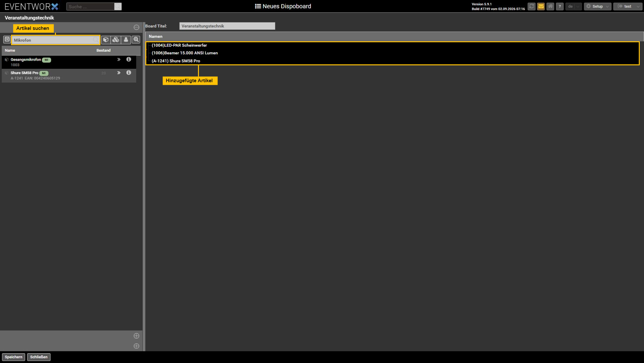Select the (1004)LED-PAR Scheinwerfer row
This screenshot has width=644, height=363.
(392, 45)
